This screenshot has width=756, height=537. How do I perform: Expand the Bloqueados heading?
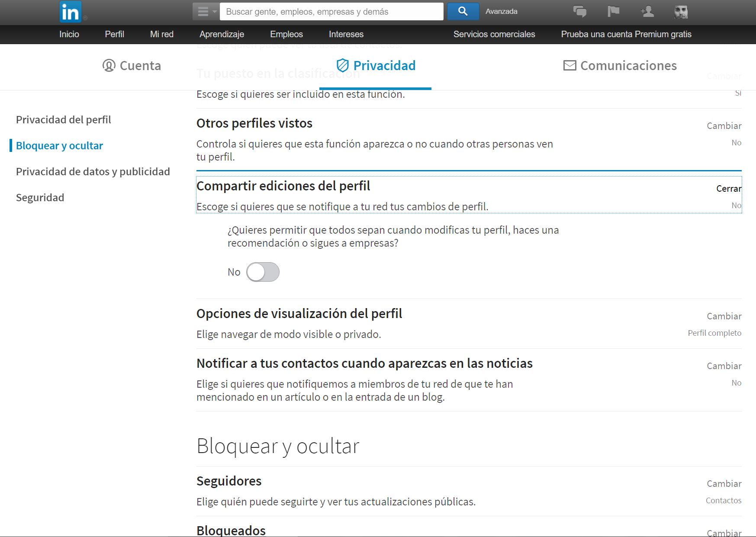[231, 531]
